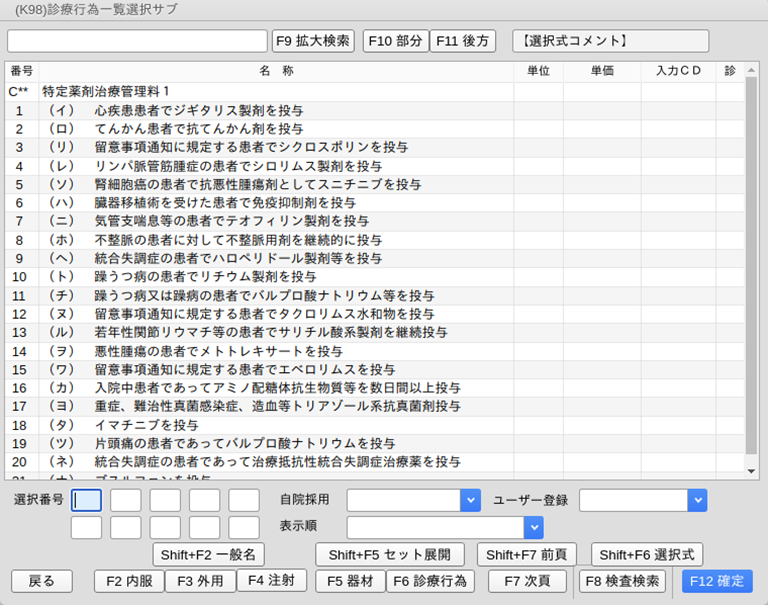768x605 pixels.
Task: Click the first 選択番号 input box
Action: point(86,500)
